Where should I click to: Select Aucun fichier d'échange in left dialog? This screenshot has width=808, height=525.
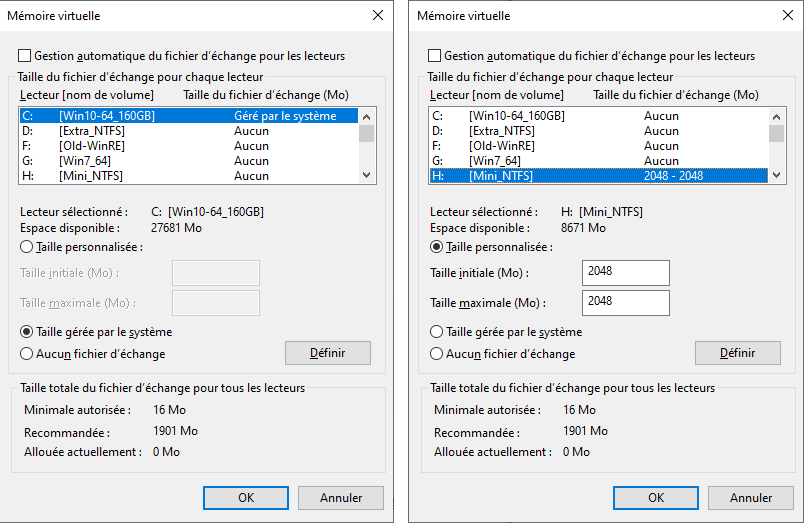pos(27,354)
